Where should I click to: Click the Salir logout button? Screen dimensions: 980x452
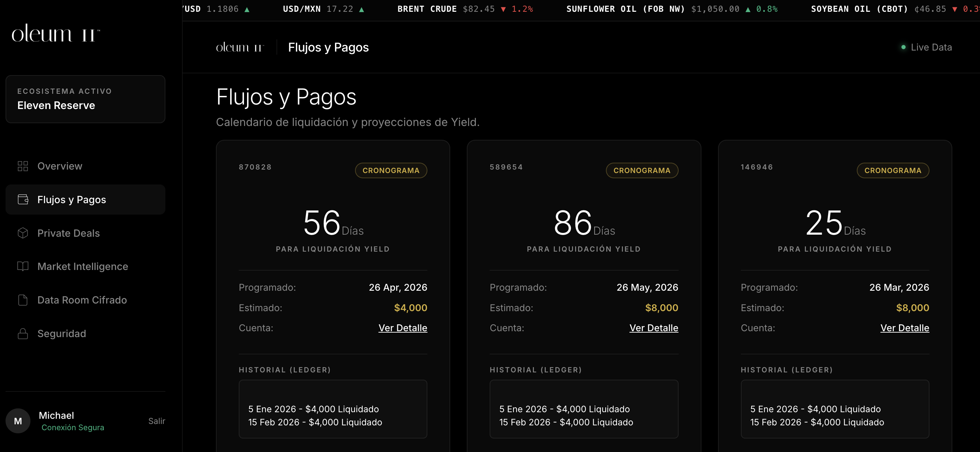pyautogui.click(x=156, y=421)
